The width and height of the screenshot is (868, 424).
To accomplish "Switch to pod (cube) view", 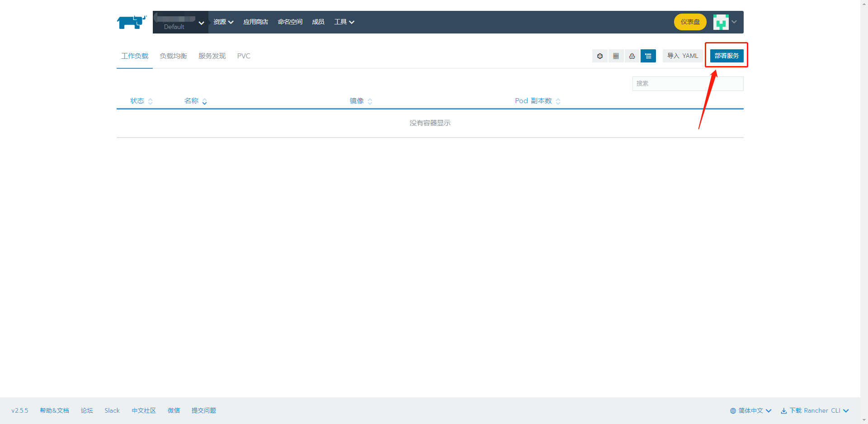I will pyautogui.click(x=600, y=56).
